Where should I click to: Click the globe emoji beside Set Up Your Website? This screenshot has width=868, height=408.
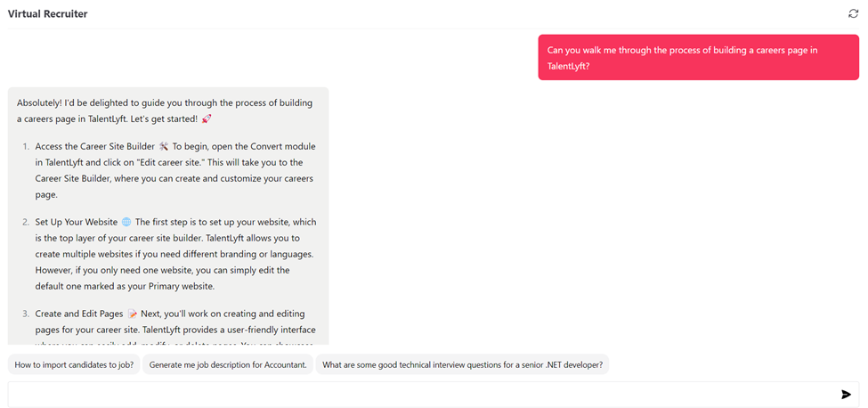126,222
